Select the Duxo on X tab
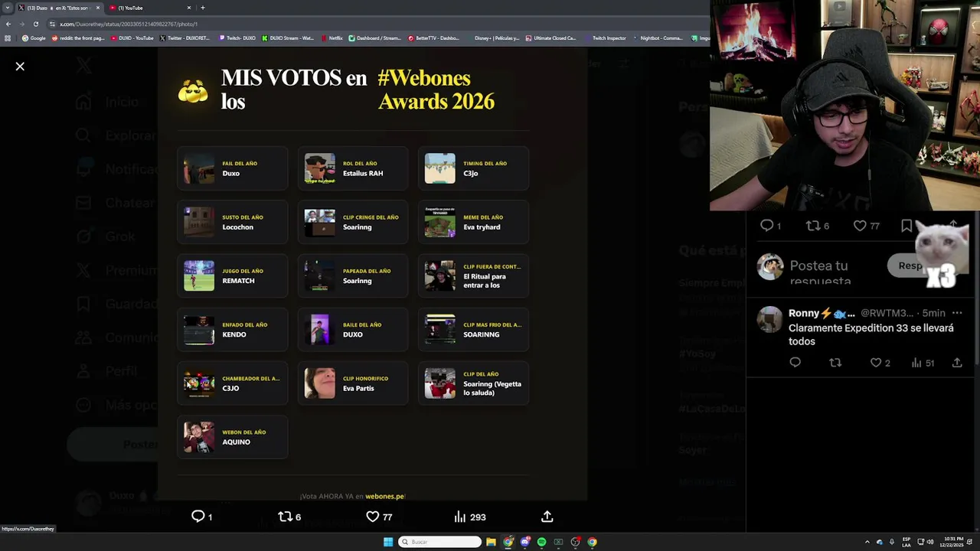This screenshot has height=551, width=980. point(58,8)
